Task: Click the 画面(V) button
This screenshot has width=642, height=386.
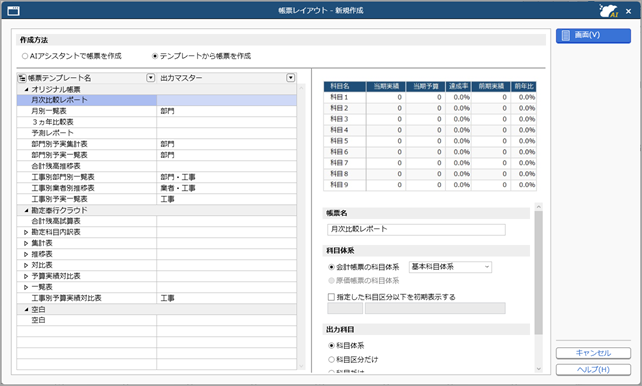Action: [x=593, y=36]
